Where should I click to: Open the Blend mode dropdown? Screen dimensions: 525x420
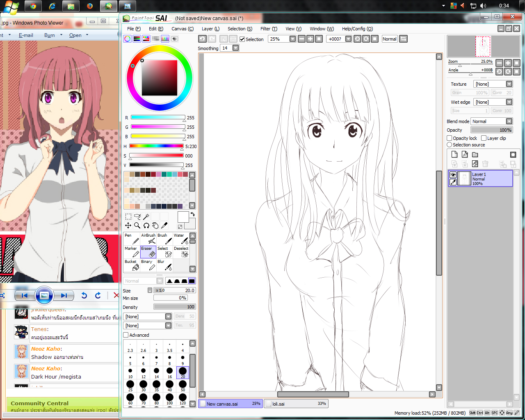click(x=492, y=121)
